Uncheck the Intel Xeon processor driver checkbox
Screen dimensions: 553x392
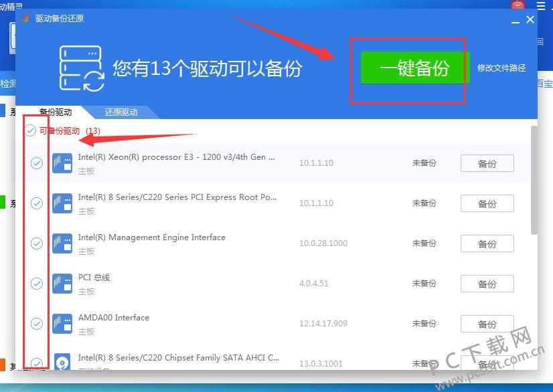35,163
